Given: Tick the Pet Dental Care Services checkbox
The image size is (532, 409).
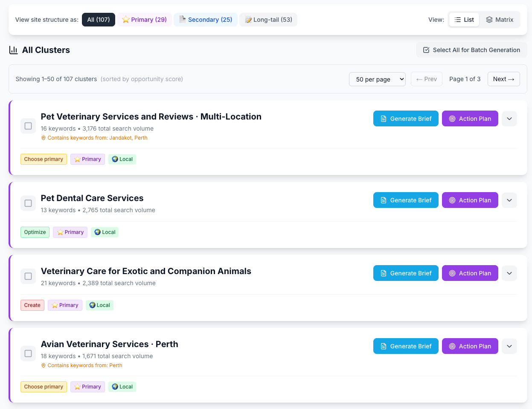Looking at the screenshot, I should (28, 203).
